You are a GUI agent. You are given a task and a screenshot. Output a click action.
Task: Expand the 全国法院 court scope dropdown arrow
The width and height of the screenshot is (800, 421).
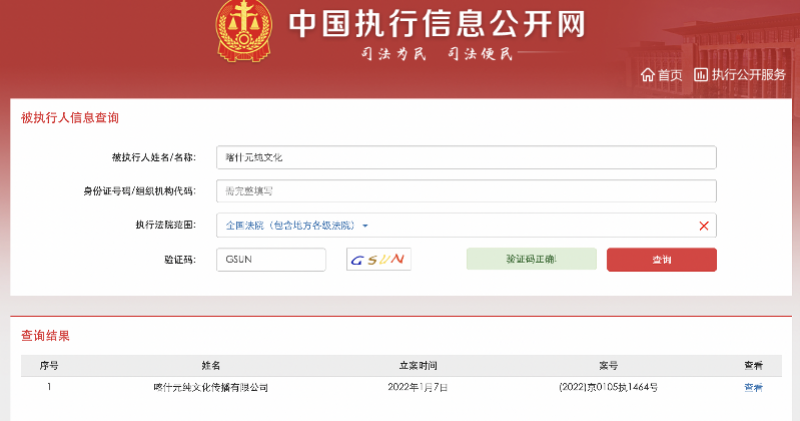point(365,226)
